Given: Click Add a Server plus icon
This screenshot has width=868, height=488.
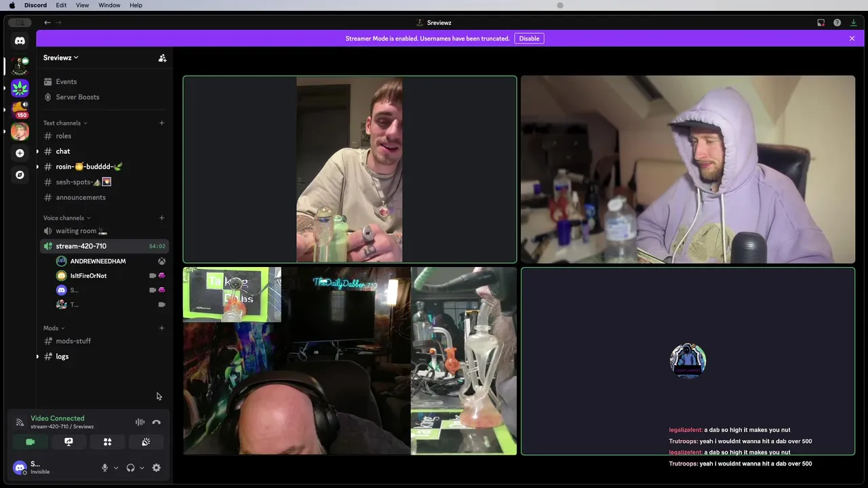Looking at the screenshot, I should coord(20,153).
